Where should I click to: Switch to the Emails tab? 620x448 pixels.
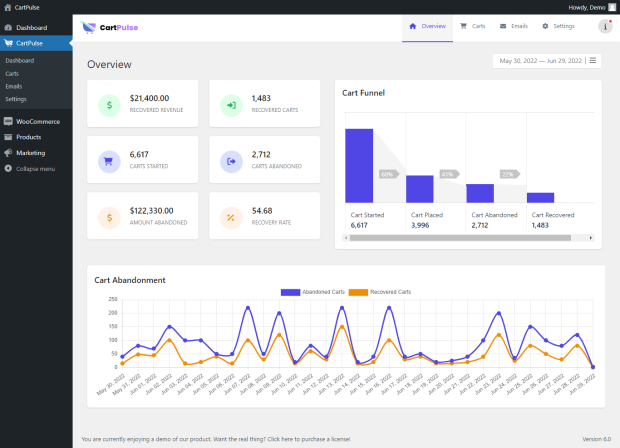pos(513,26)
